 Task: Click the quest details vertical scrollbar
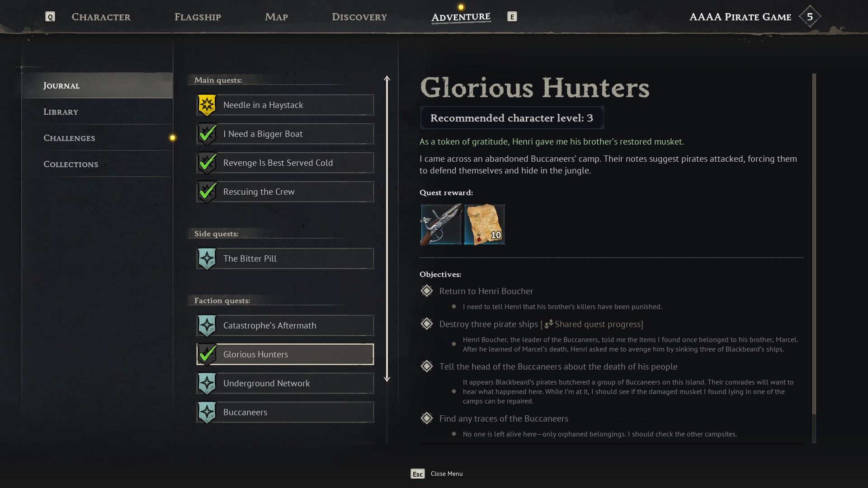[x=814, y=244]
